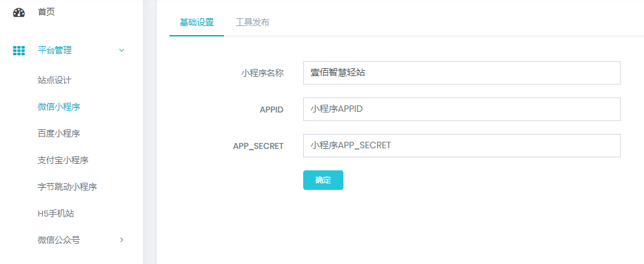Open 微信公众号 in the sidebar
644x264 pixels.
58,240
